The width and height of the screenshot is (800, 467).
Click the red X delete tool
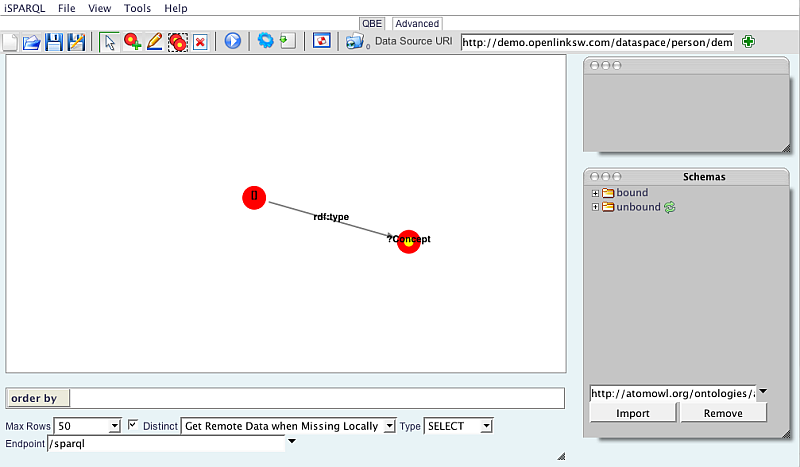point(201,42)
